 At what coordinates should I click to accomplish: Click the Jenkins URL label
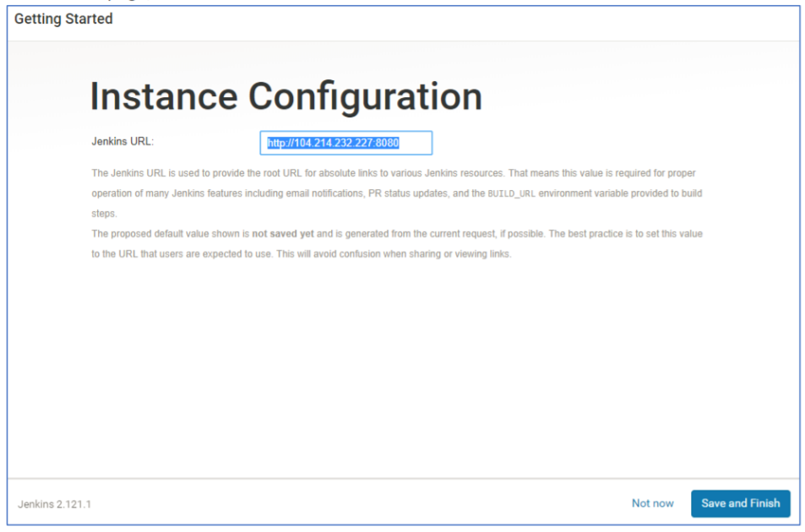pyautogui.click(x=122, y=142)
